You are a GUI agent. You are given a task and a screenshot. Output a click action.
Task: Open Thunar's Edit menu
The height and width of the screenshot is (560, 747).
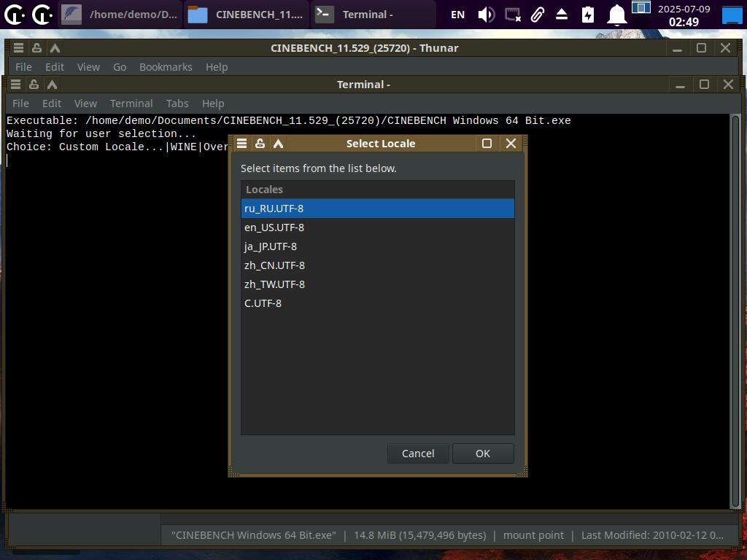pyautogui.click(x=54, y=67)
